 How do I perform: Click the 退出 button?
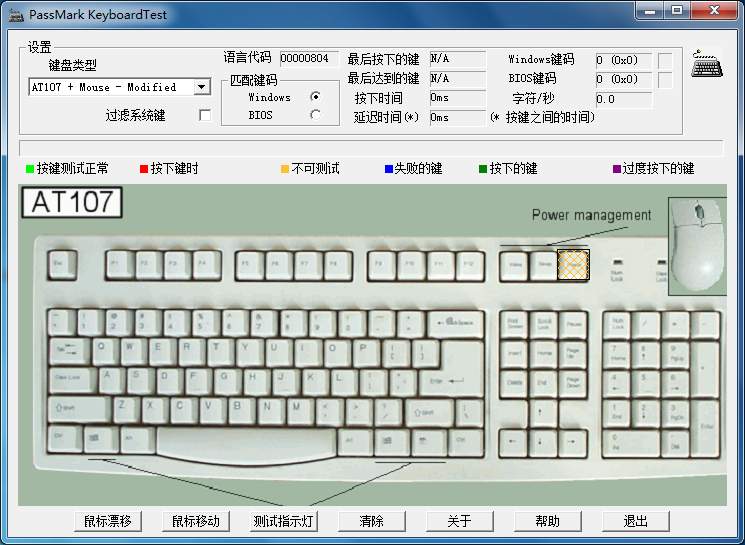click(x=636, y=521)
